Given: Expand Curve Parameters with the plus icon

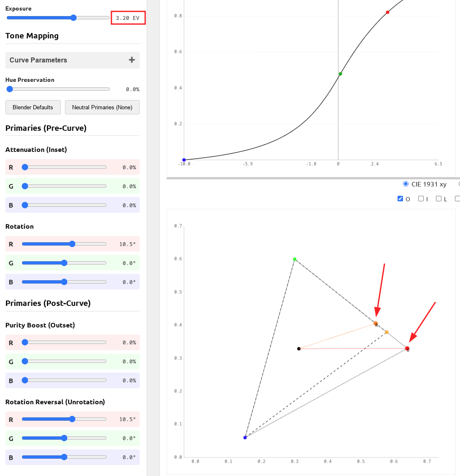Looking at the screenshot, I should coord(132,60).
